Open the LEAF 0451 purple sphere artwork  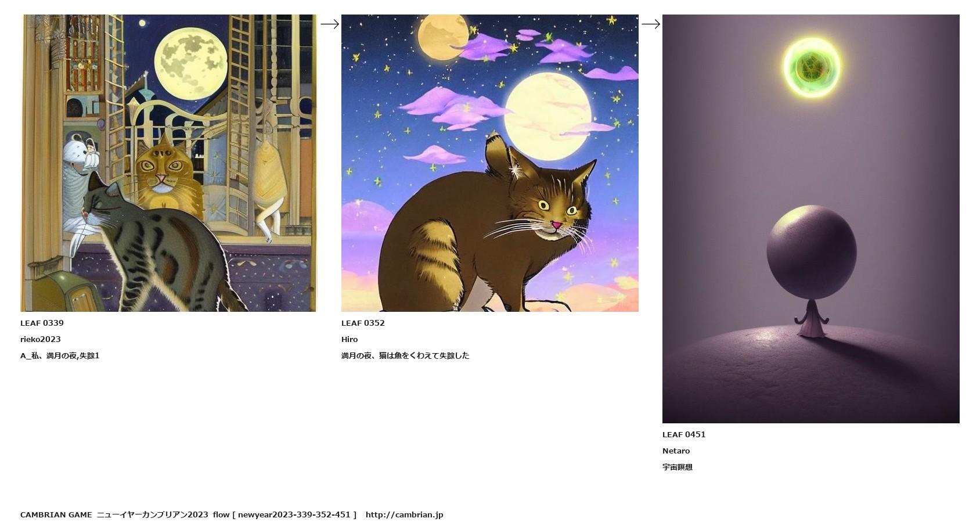[811, 219]
